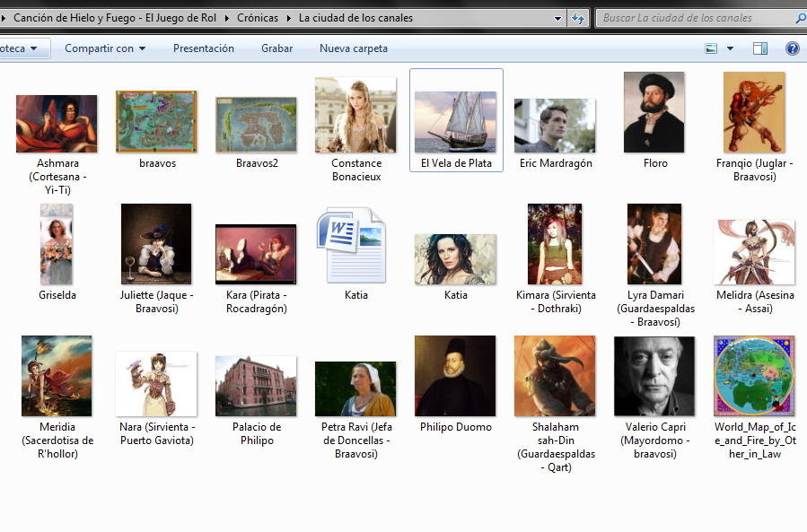Select the Shalaham sah-Din (Guardaespaldas - Qart) image
807x532 pixels.
tap(555, 376)
